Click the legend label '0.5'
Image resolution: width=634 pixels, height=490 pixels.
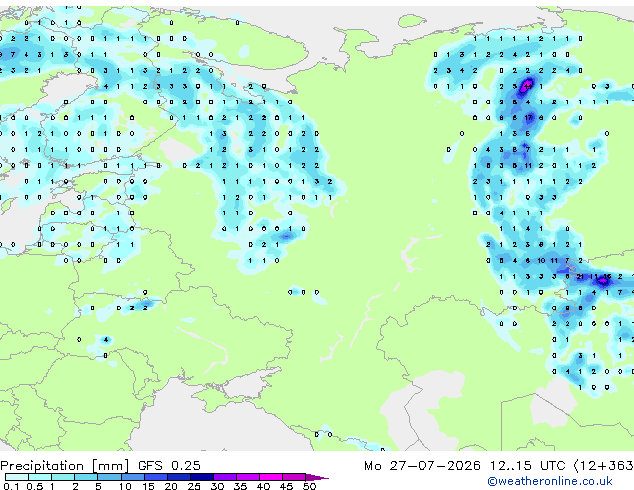pyautogui.click(x=34, y=486)
